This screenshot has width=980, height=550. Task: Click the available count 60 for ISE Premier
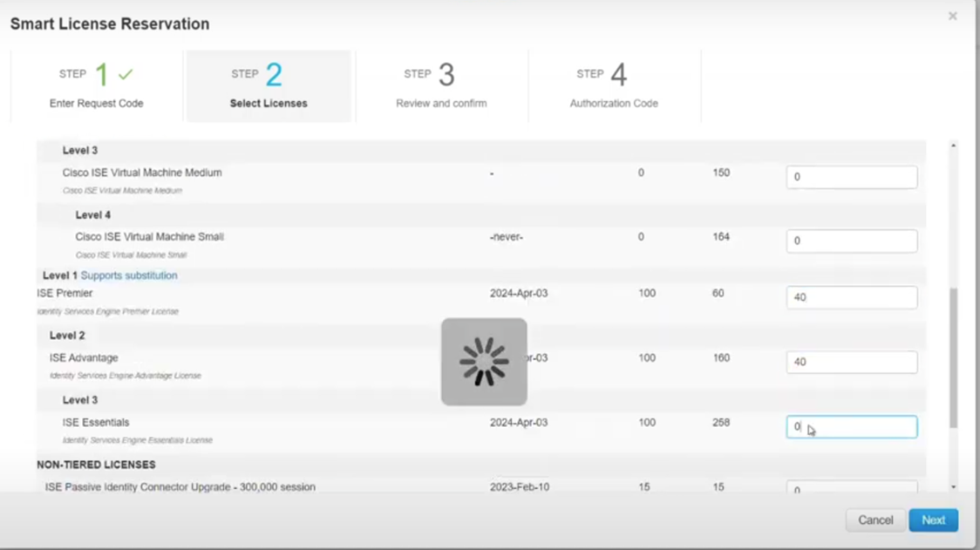(718, 293)
